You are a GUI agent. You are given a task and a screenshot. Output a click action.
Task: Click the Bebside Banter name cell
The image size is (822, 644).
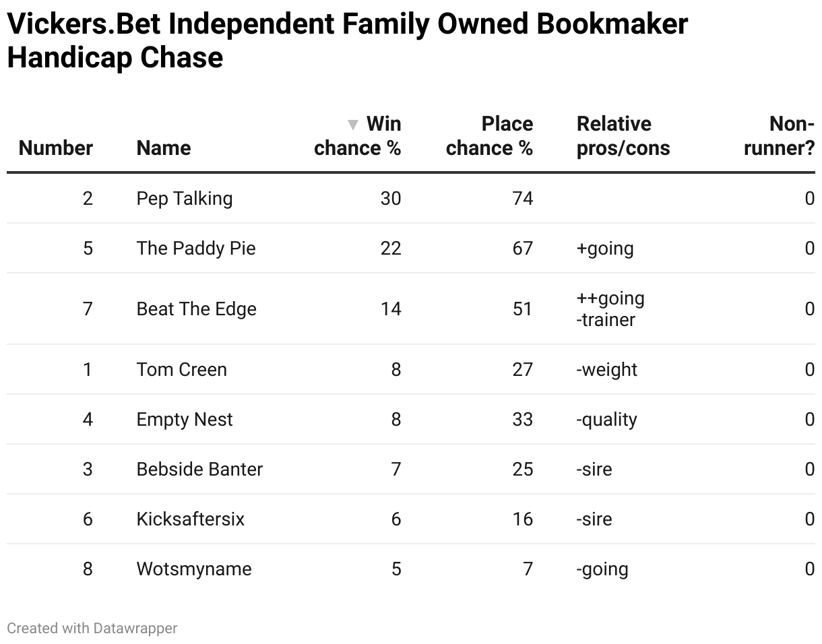point(199,470)
